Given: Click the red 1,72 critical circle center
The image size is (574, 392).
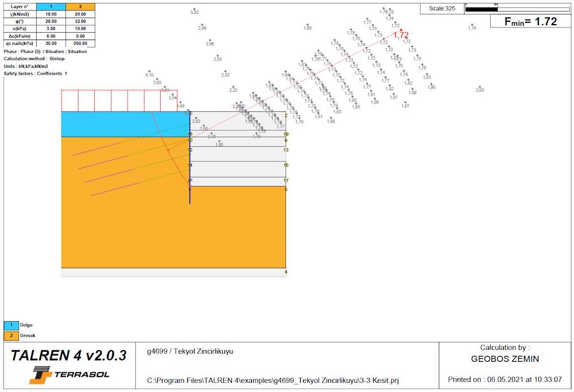Looking at the screenshot, I should coord(401,30).
